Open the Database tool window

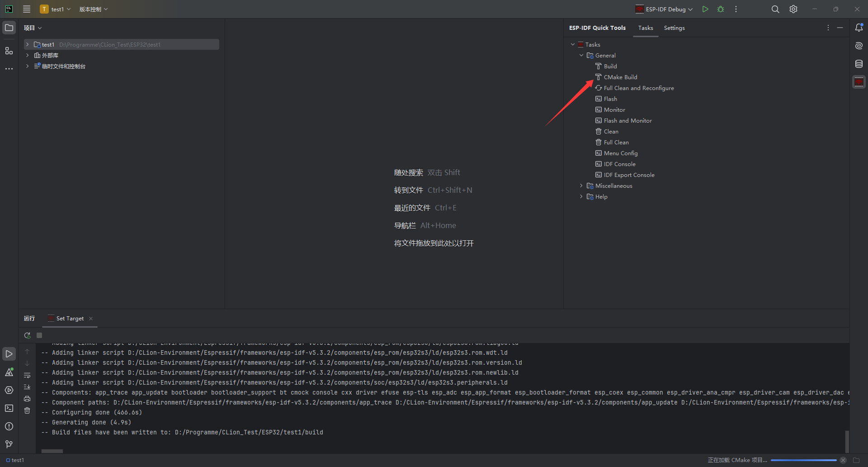click(x=859, y=64)
